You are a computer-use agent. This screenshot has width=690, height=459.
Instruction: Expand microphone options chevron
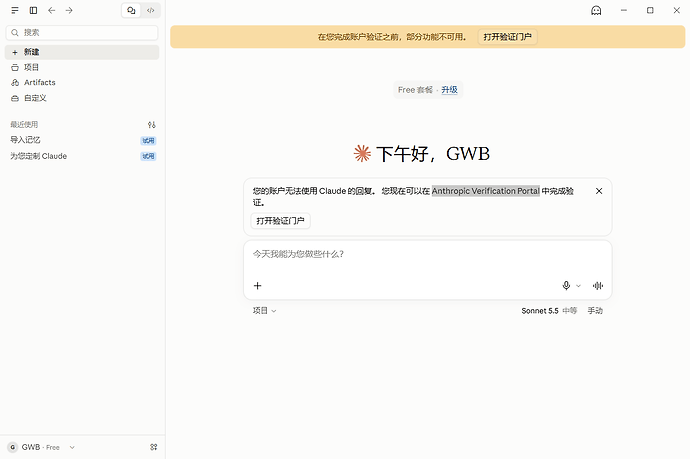[x=578, y=286]
